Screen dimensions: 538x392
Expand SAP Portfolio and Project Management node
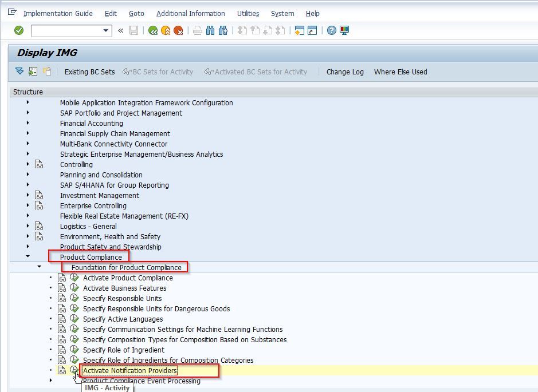tap(28, 112)
